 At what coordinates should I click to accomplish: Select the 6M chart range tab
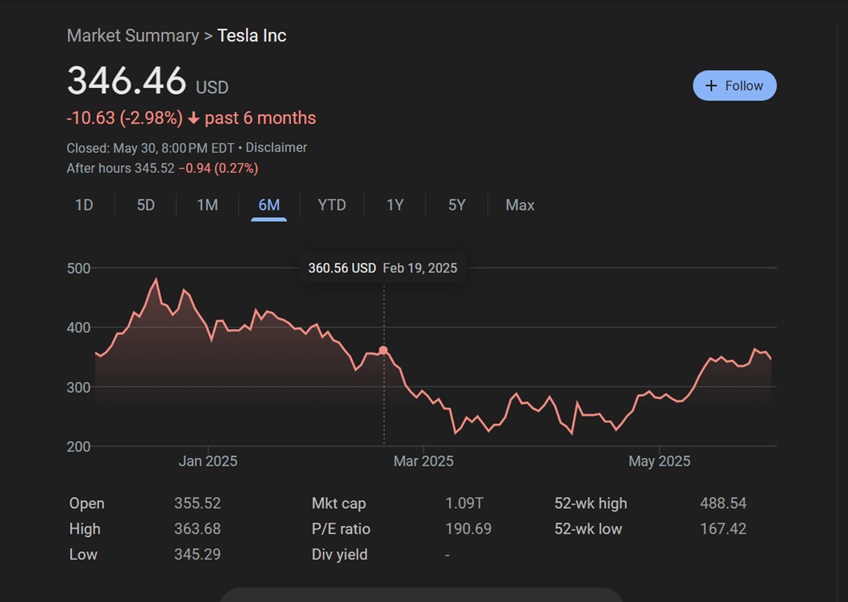[269, 205]
